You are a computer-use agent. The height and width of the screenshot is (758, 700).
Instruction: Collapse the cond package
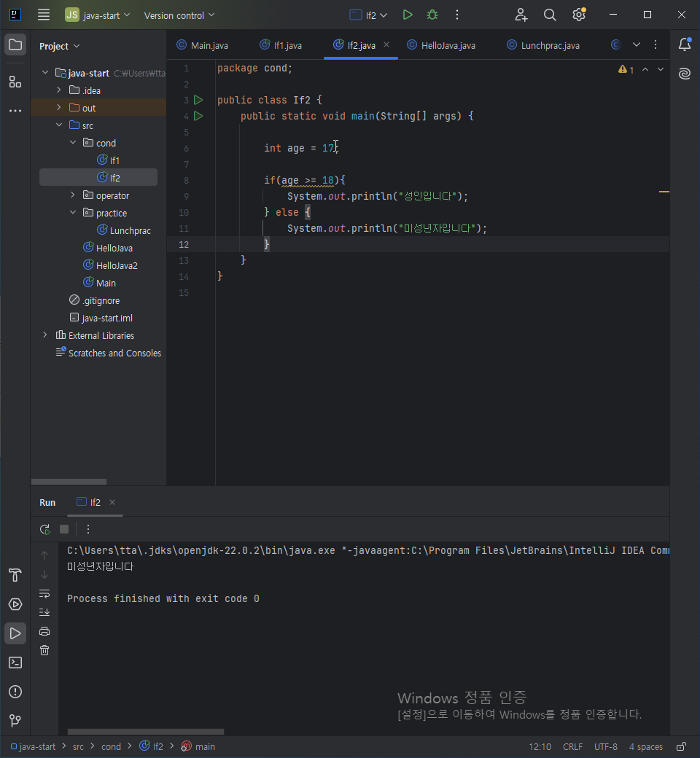[73, 143]
